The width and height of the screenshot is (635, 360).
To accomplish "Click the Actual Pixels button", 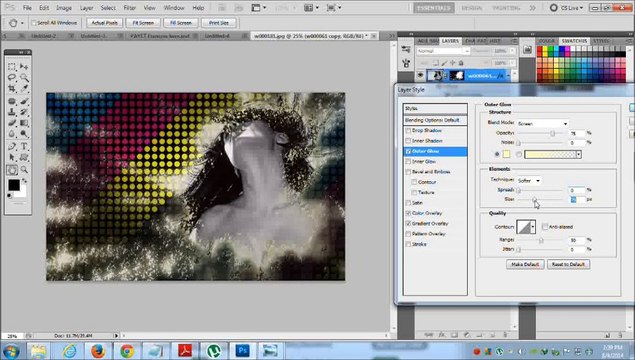I will (104, 23).
